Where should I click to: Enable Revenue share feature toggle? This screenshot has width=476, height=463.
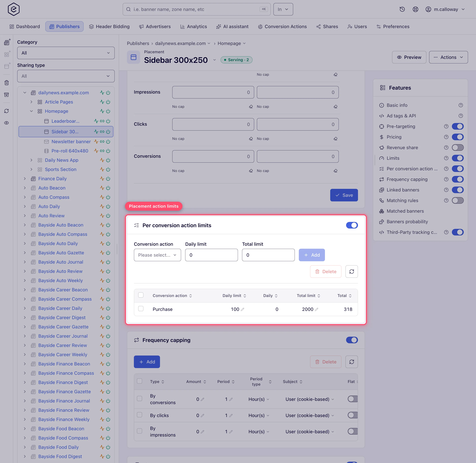[x=457, y=148]
